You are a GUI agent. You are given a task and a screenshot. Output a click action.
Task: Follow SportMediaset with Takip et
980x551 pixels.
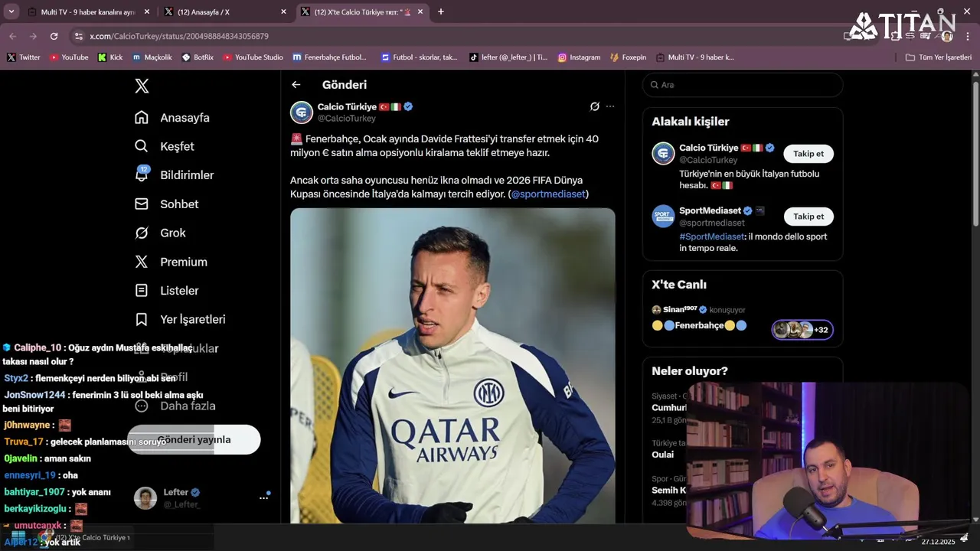pyautogui.click(x=808, y=217)
